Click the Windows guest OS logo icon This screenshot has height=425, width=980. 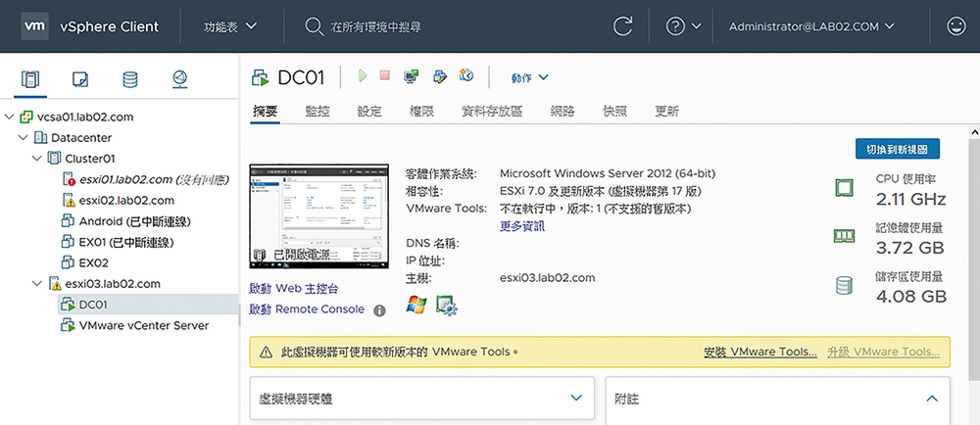pyautogui.click(x=416, y=306)
